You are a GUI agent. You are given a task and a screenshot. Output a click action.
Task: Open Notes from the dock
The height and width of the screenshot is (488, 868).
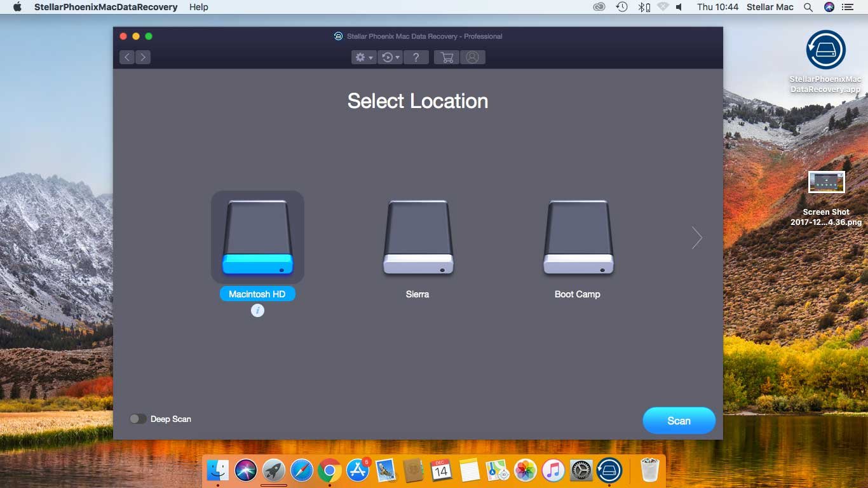[470, 470]
